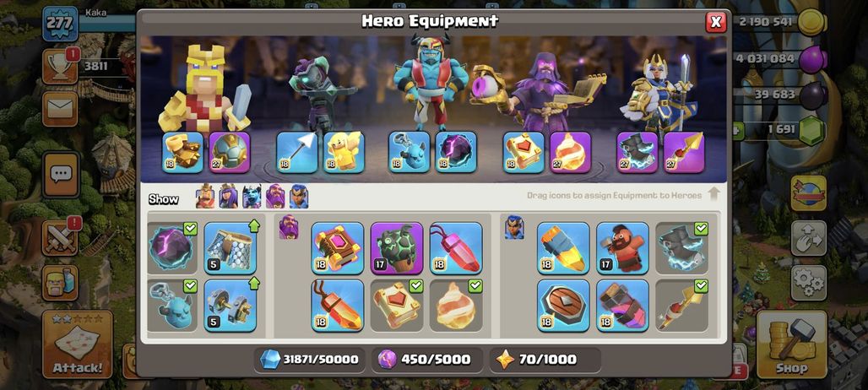
Task: Select the green Rage Gem level 17 equipment
Action: 396,248
